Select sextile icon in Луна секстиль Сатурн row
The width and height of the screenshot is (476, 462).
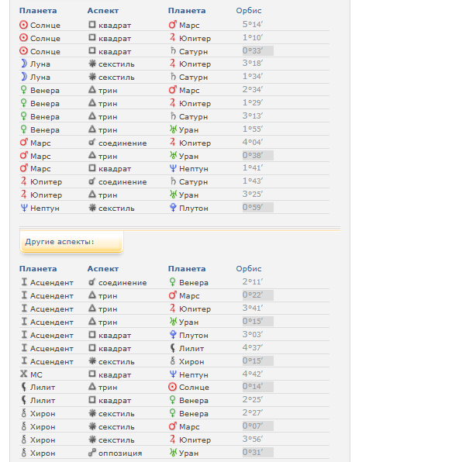tap(92, 77)
